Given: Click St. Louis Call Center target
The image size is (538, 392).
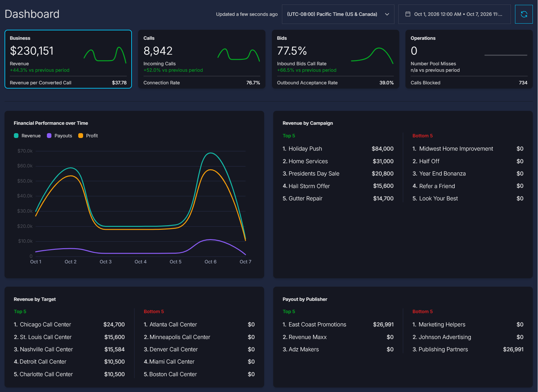Looking at the screenshot, I should click(x=69, y=337).
